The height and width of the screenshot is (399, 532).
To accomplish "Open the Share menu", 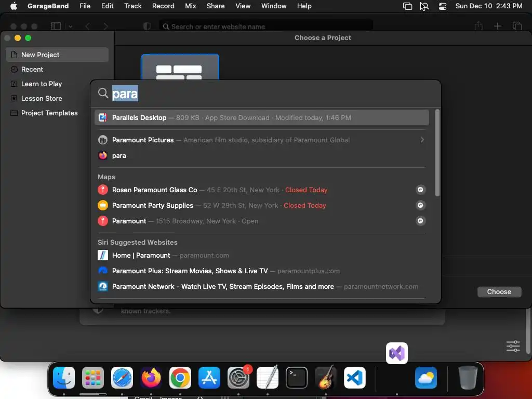I will tap(216, 6).
